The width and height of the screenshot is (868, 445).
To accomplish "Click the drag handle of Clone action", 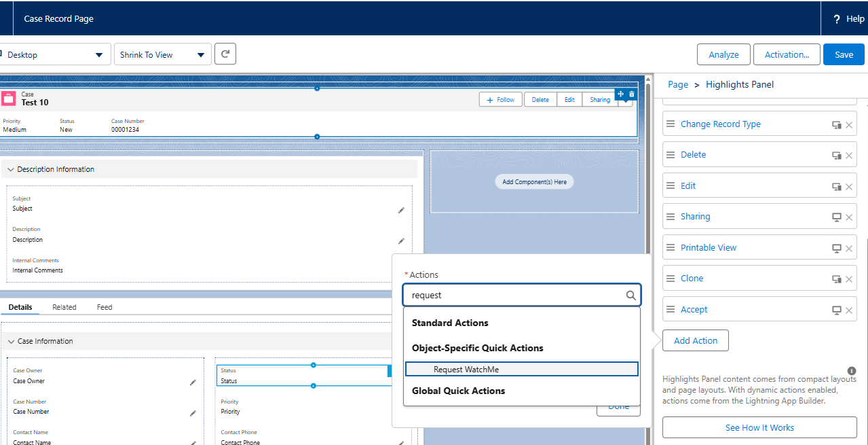I will click(671, 279).
